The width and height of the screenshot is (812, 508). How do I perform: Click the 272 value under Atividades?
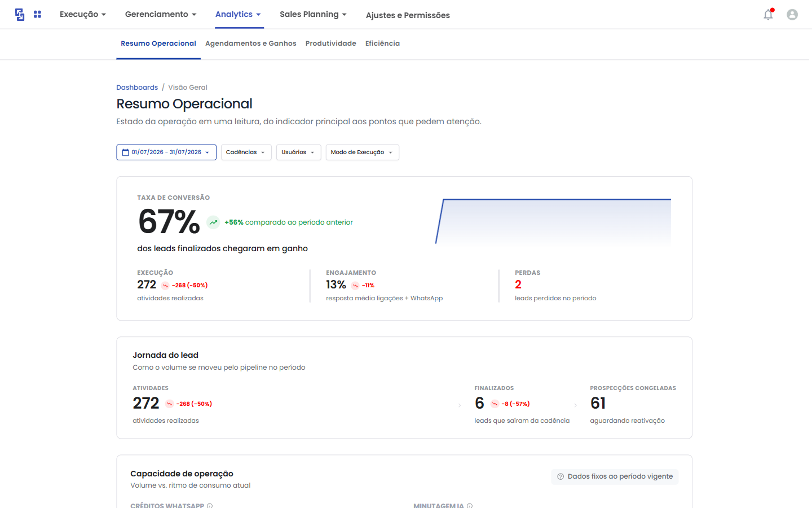pyautogui.click(x=146, y=403)
